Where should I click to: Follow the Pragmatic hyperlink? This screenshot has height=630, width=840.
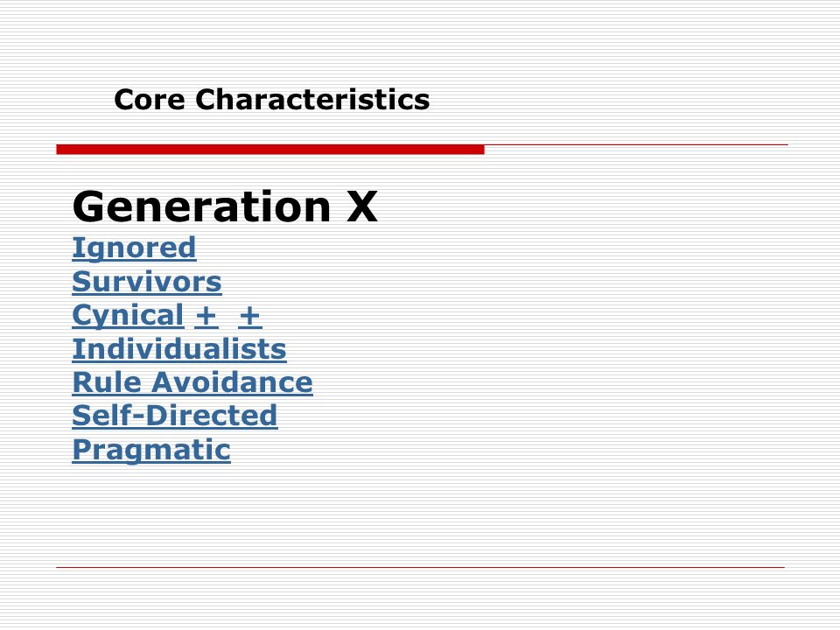pos(151,450)
